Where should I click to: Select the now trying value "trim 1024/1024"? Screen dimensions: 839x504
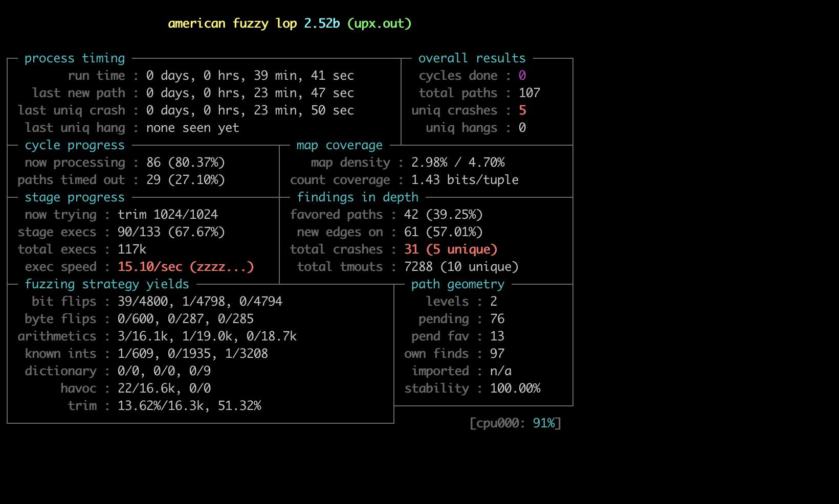point(168,215)
